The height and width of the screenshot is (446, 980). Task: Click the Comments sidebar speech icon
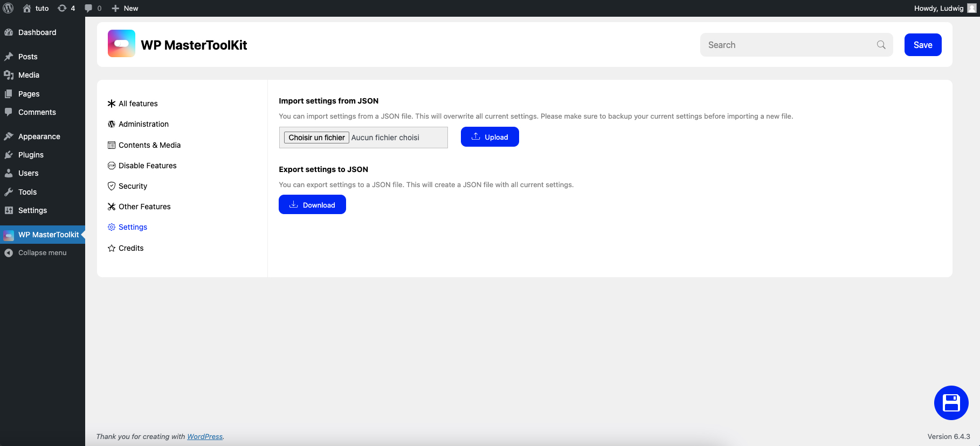[x=9, y=112]
